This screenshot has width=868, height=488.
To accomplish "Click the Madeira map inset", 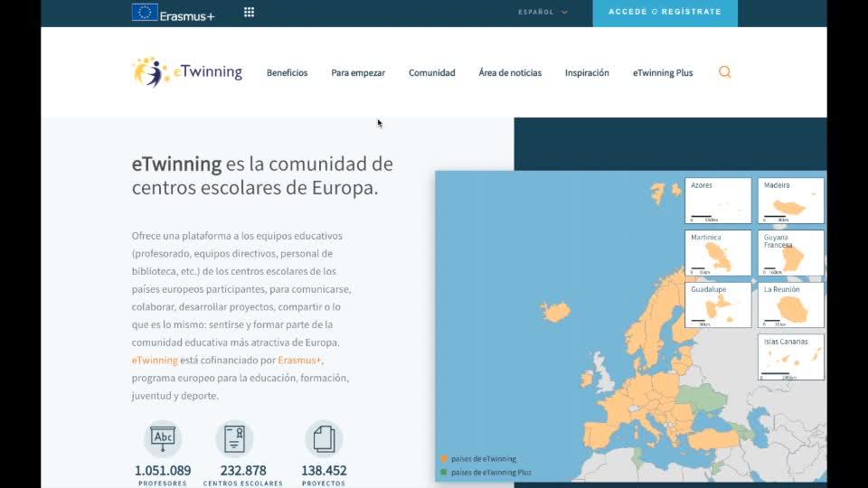I will 791,201.
